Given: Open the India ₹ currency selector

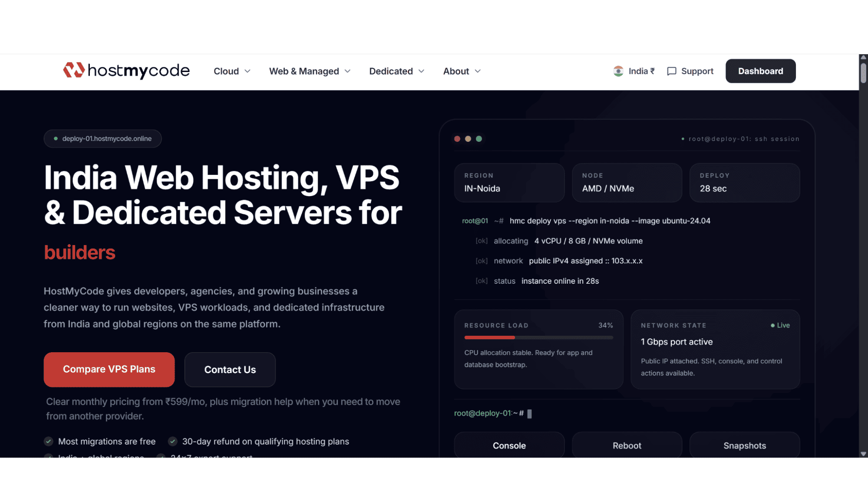Looking at the screenshot, I should [x=634, y=71].
